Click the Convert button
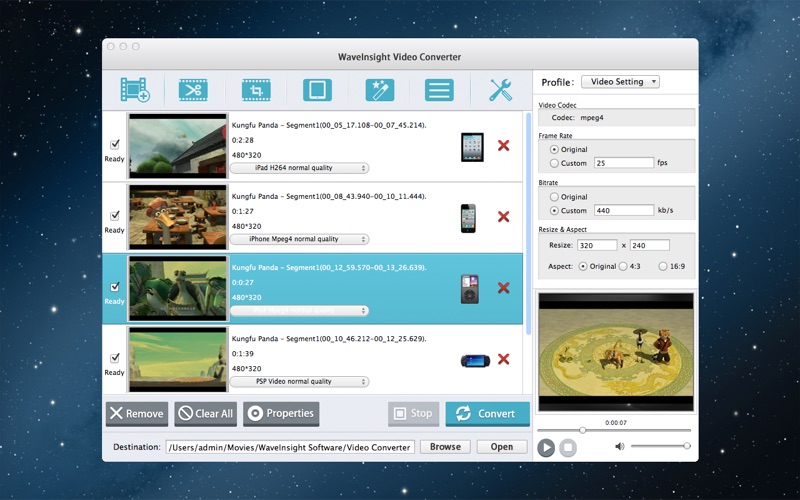Image resolution: width=800 pixels, height=500 pixels. pos(488,414)
